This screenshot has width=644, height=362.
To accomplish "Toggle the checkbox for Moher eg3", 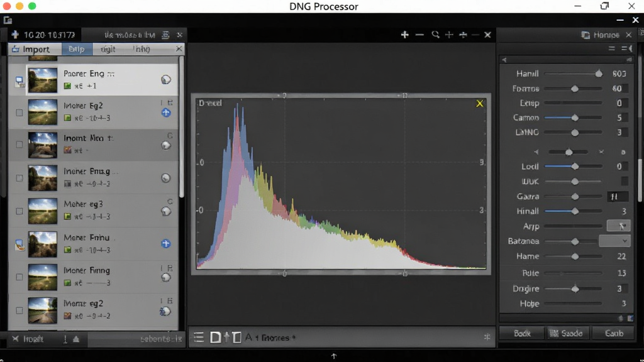I will pos(19,211).
